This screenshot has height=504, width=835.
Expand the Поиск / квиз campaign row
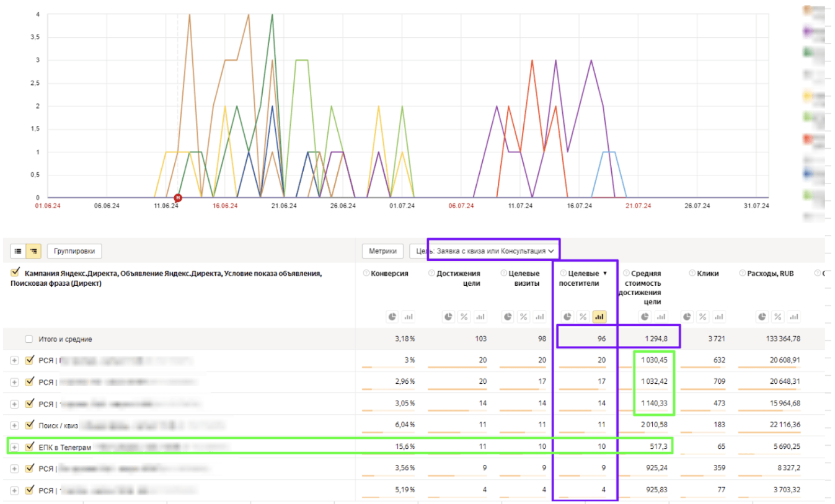click(14, 425)
